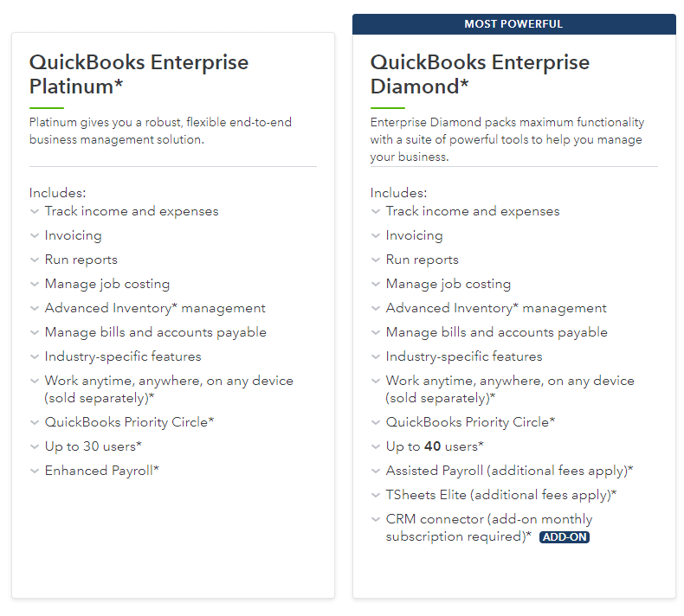Open Diamond 'Industry-specific features' details
Screen dimensions: 684x616
click(x=376, y=356)
